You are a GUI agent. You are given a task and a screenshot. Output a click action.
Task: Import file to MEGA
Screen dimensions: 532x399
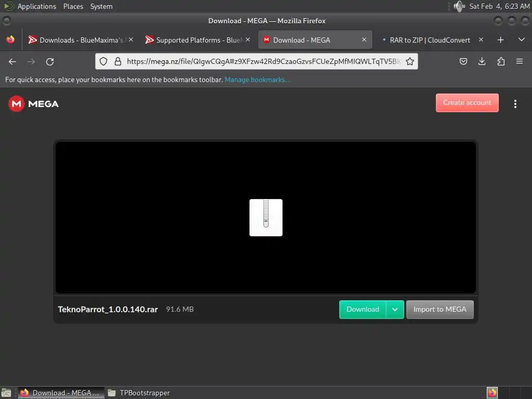[x=440, y=310]
